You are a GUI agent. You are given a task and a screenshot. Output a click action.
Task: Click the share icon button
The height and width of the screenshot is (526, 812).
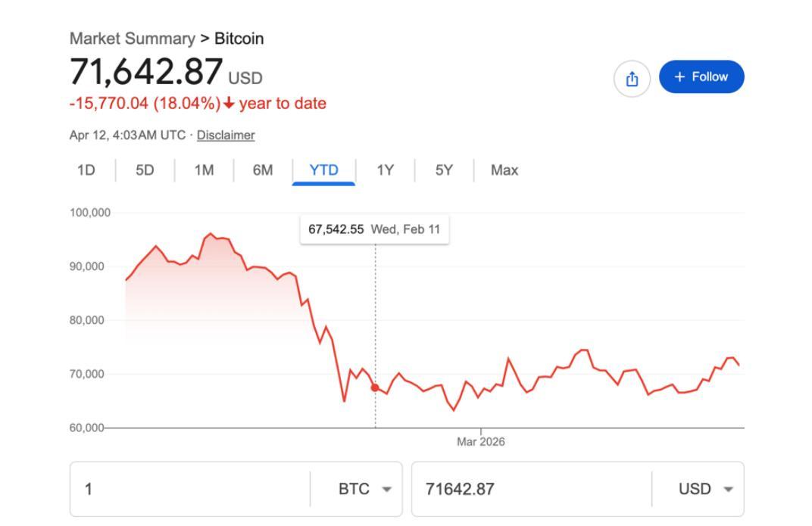632,79
